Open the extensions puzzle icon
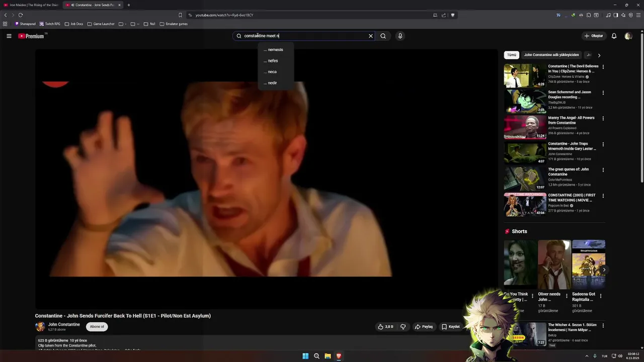This screenshot has width=644, height=362. pos(589,15)
